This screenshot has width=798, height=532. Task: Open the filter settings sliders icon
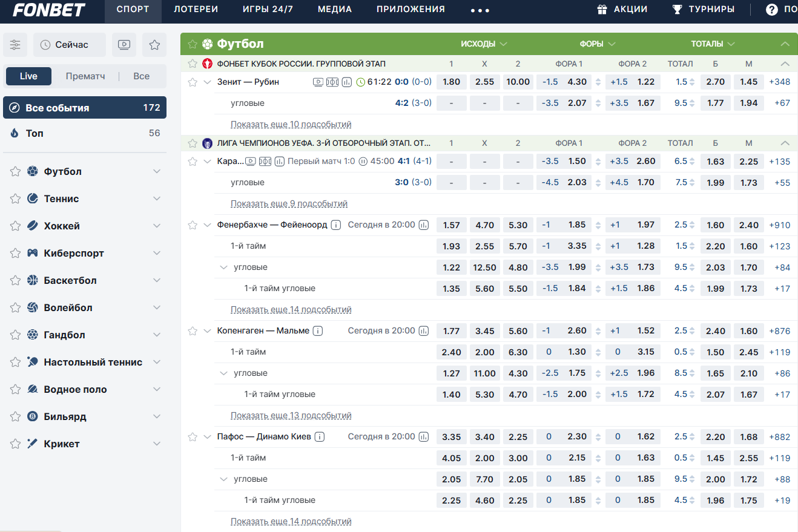coord(15,45)
